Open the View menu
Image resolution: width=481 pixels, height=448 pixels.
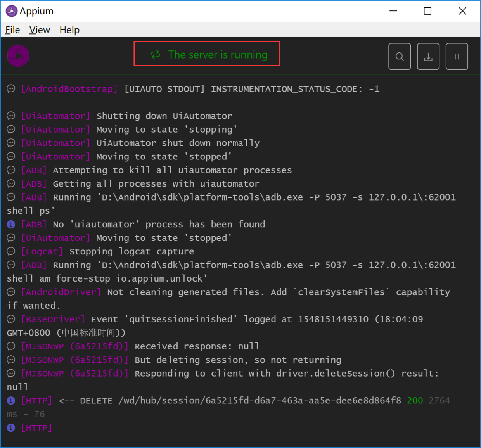pos(40,30)
